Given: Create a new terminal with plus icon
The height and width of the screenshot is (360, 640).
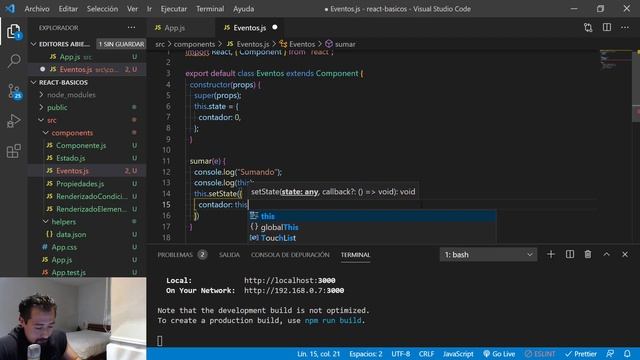Looking at the screenshot, I should point(551,254).
